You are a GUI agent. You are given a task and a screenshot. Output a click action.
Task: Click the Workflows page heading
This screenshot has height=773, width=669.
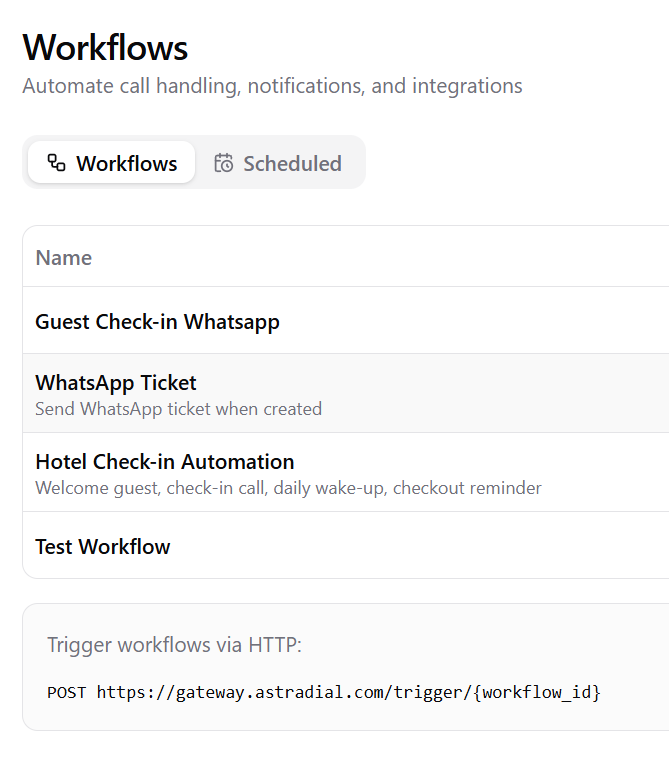pos(105,47)
